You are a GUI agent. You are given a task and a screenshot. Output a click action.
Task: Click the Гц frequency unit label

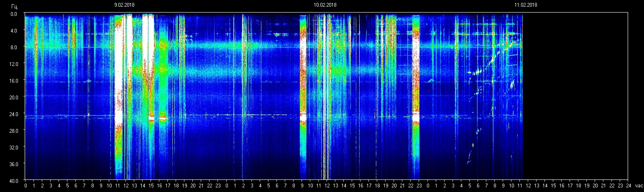tap(15, 7)
